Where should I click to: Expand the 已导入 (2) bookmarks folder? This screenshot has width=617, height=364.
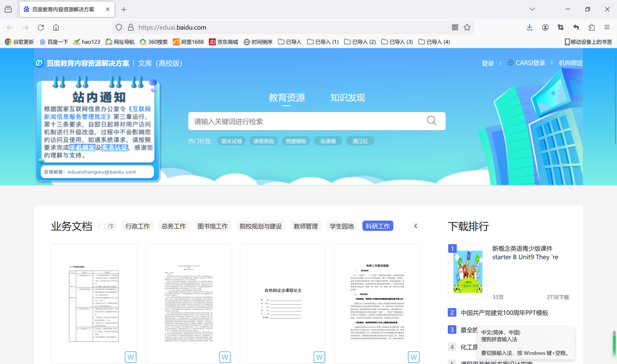[x=360, y=42]
